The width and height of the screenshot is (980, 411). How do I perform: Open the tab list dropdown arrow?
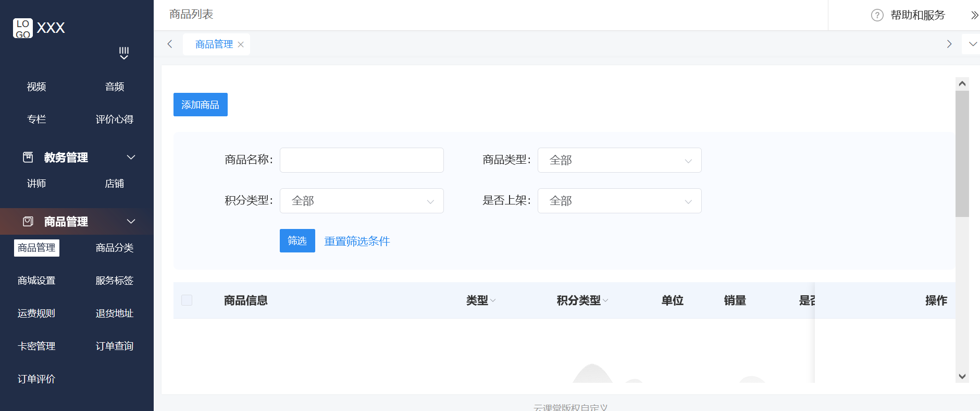point(972,44)
